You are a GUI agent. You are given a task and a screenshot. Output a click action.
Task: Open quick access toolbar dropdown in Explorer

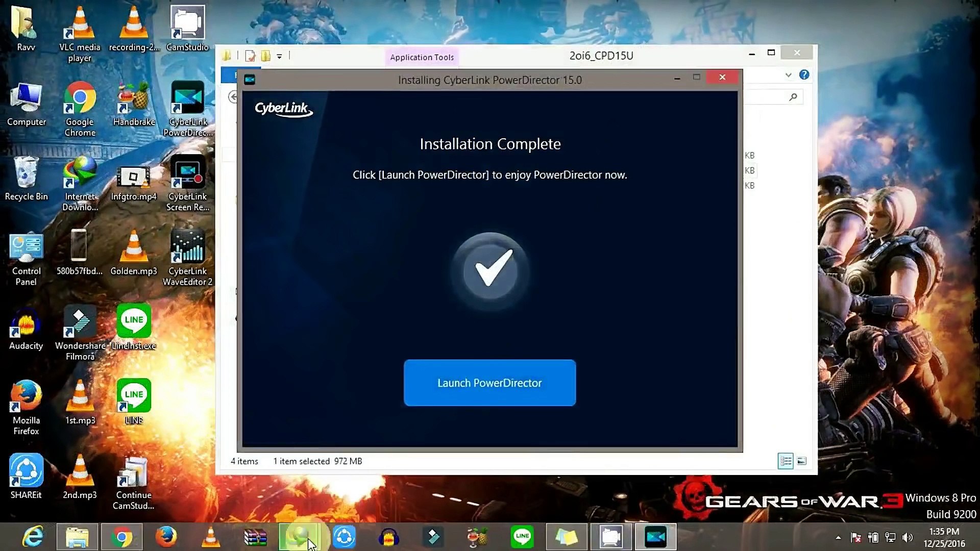279,56
